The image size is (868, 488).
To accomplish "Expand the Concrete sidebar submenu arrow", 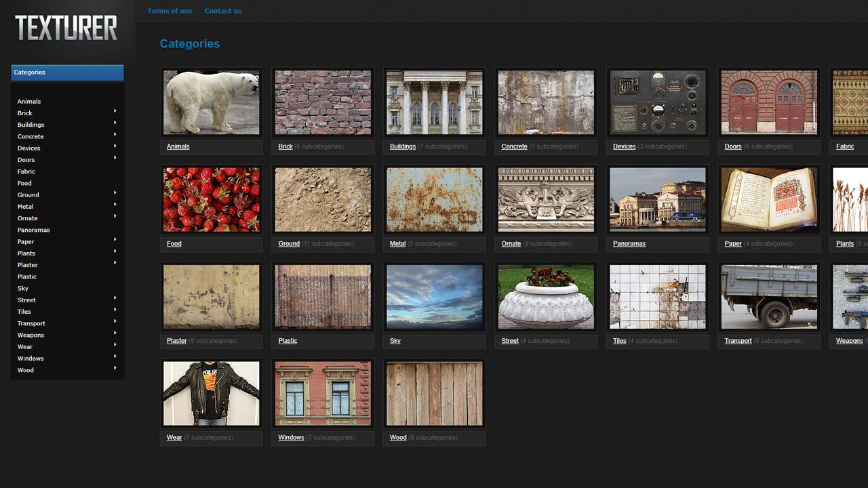I will coord(115,134).
